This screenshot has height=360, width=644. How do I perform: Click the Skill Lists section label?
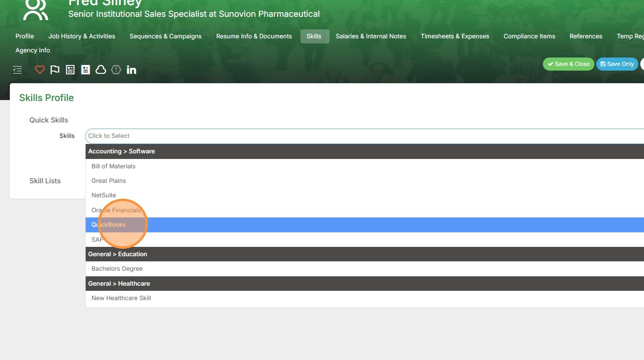pyautogui.click(x=45, y=181)
